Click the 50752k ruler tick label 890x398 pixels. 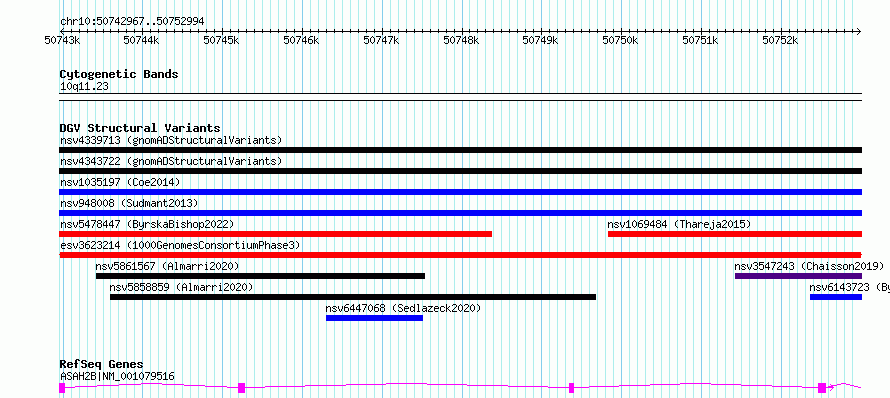coord(780,40)
